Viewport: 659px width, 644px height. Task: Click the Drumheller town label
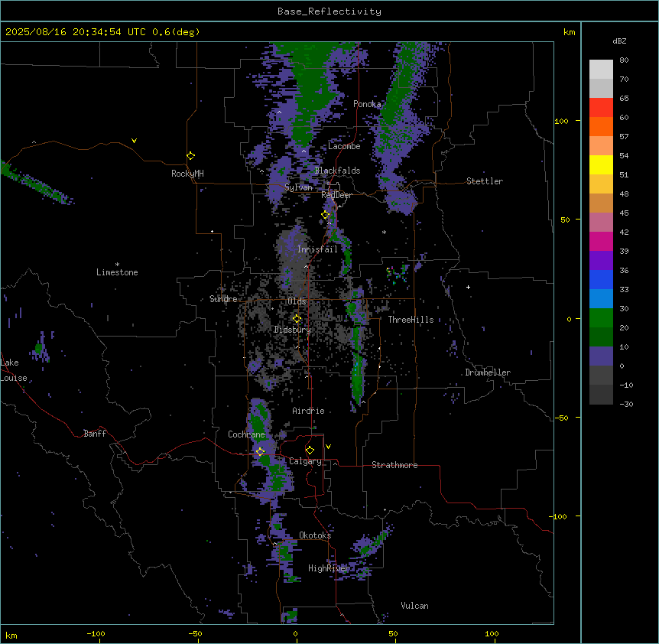click(488, 372)
